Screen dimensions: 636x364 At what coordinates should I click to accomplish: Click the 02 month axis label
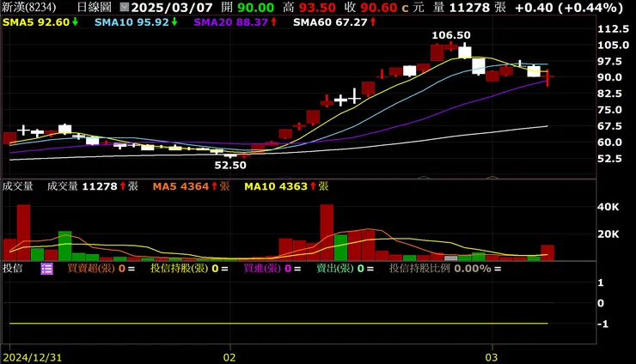tap(229, 357)
